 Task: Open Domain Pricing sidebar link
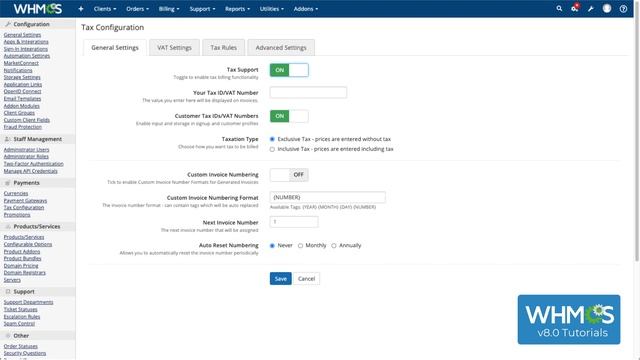(21, 266)
